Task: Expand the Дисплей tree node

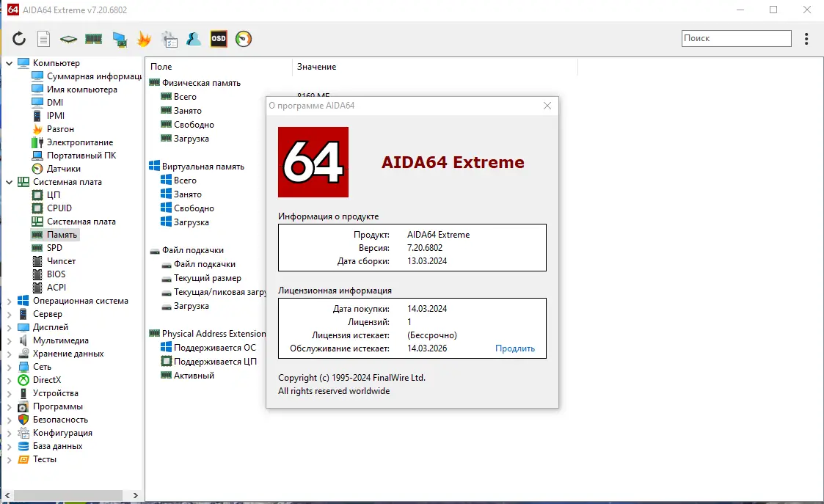Action: (x=9, y=327)
